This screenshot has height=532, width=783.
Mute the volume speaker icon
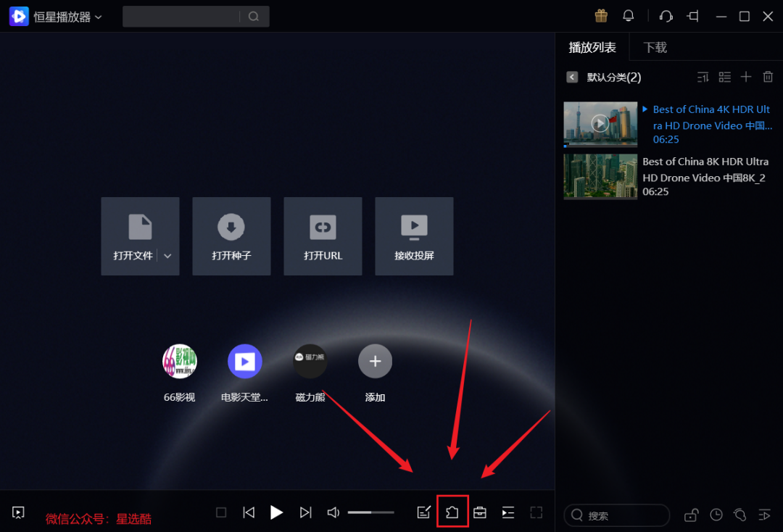333,512
